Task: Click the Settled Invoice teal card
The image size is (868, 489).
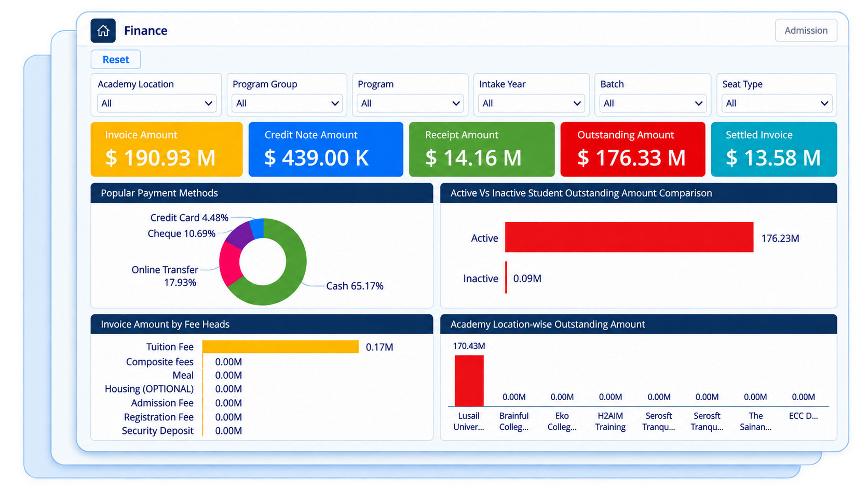Action: 774,149
